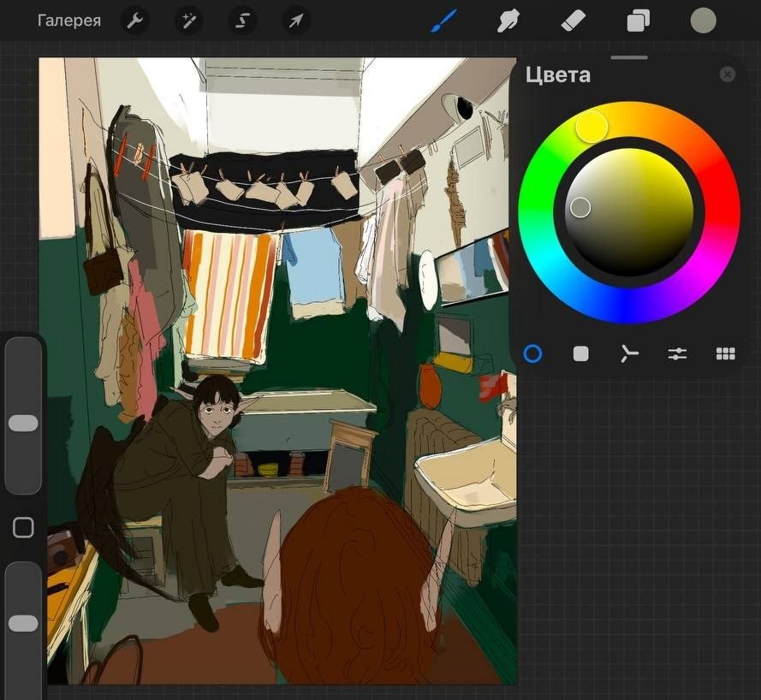This screenshot has height=700, width=761.
Task: Click the Цвета panel title
Action: click(x=558, y=74)
